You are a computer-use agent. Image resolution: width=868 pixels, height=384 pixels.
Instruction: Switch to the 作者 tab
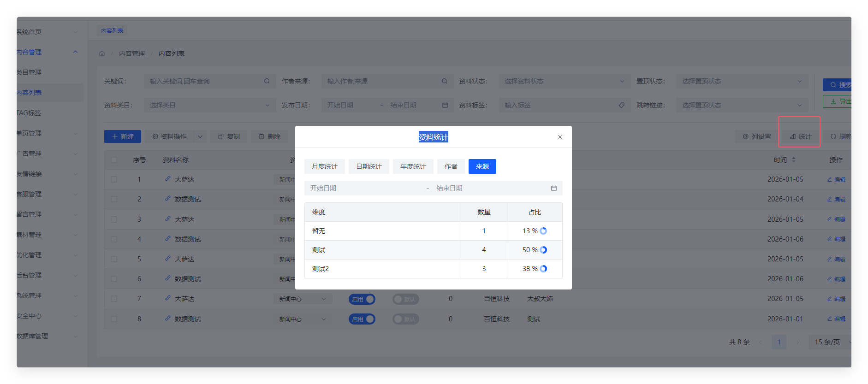pyautogui.click(x=451, y=166)
